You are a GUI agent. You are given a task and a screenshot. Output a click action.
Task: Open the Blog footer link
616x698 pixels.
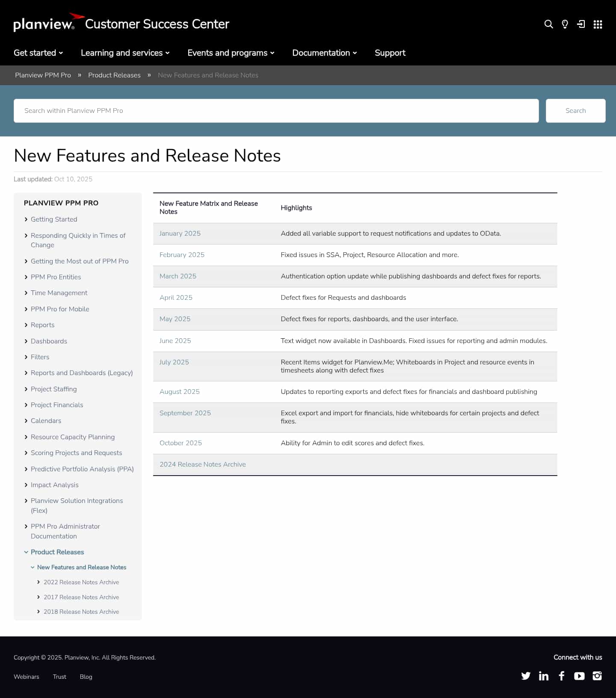pyautogui.click(x=86, y=677)
